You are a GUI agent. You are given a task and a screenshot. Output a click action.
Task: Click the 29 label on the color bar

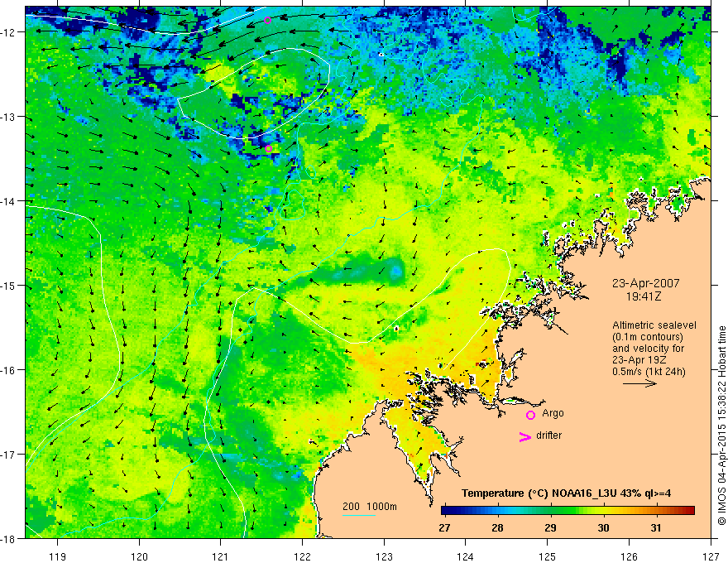(550, 527)
